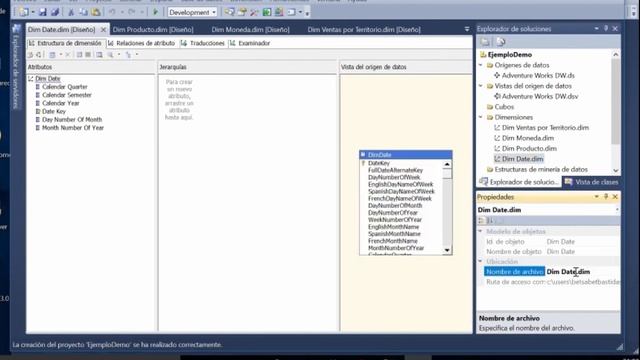Click the Copy icon in the toolbar
Image resolution: width=640 pixels, height=360 pixels.
[83, 12]
